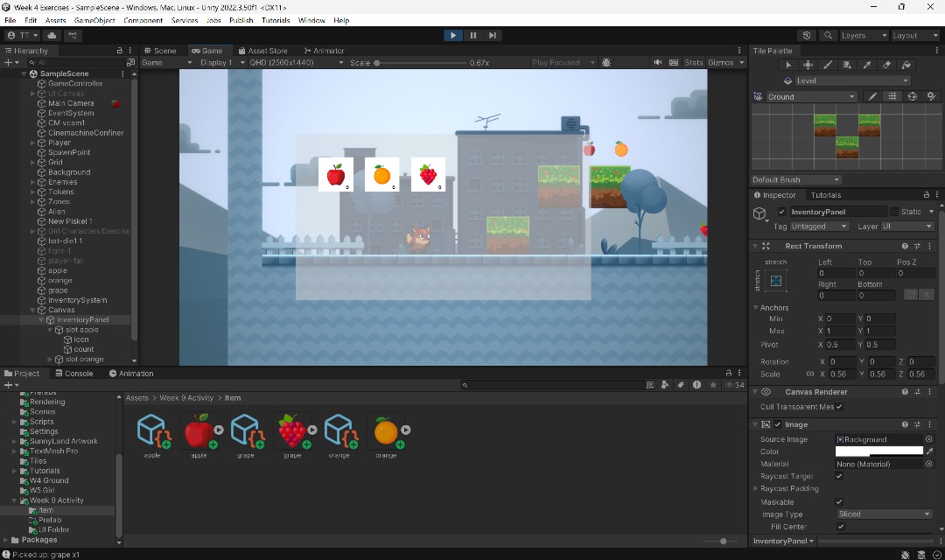Open the account TT dropdown
The width and height of the screenshot is (945, 560).
click(23, 36)
